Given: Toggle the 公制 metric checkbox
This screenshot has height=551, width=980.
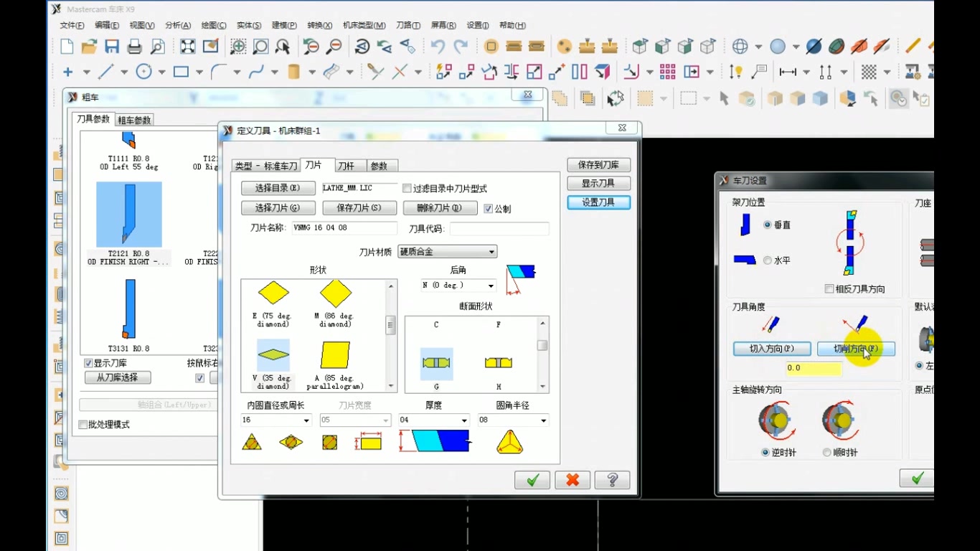Looking at the screenshot, I should (x=489, y=209).
